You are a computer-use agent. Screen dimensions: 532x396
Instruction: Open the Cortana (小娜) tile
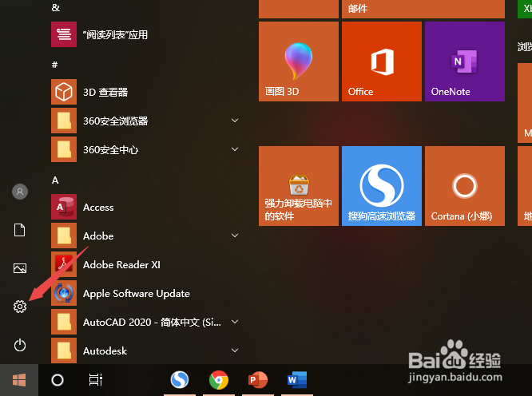(x=465, y=186)
